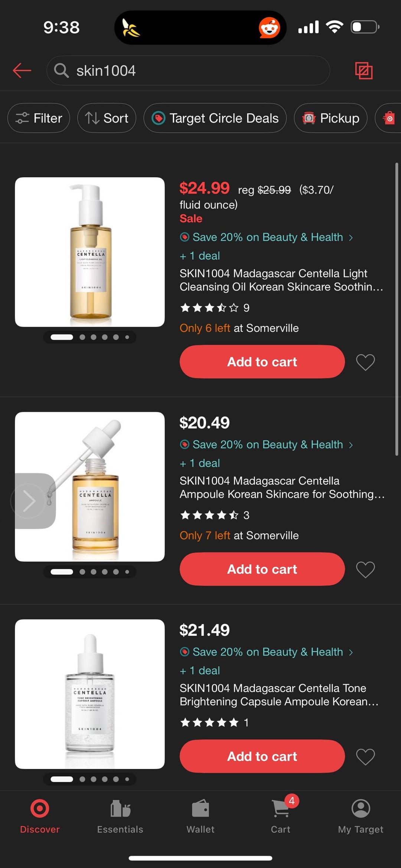Favorite the Centella Light Cleansing Oil
401x868 pixels.
pos(365,362)
